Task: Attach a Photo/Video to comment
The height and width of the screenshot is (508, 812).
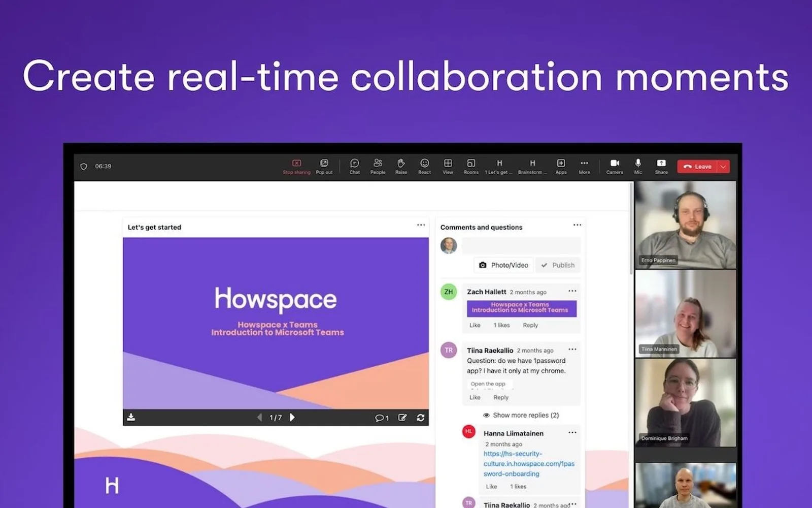Action: [503, 265]
